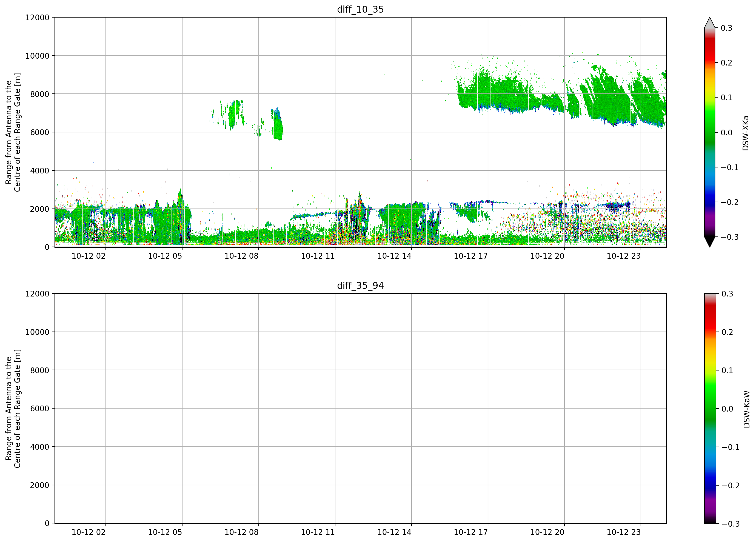This screenshot has width=756, height=542.
Task: Click the 4000 y tick in diff_10_35 plot
Action: click(x=40, y=171)
